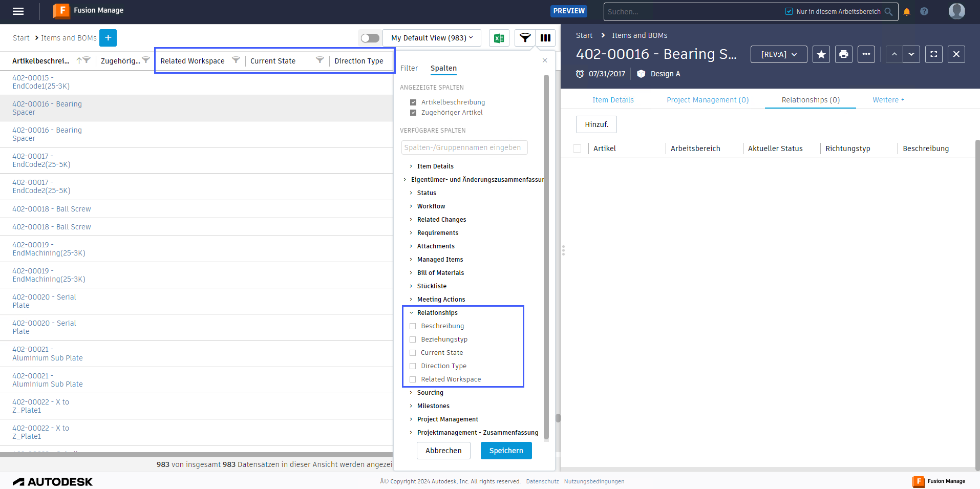This screenshot has height=489, width=980.
Task: Open the notifications bell
Action: [907, 12]
